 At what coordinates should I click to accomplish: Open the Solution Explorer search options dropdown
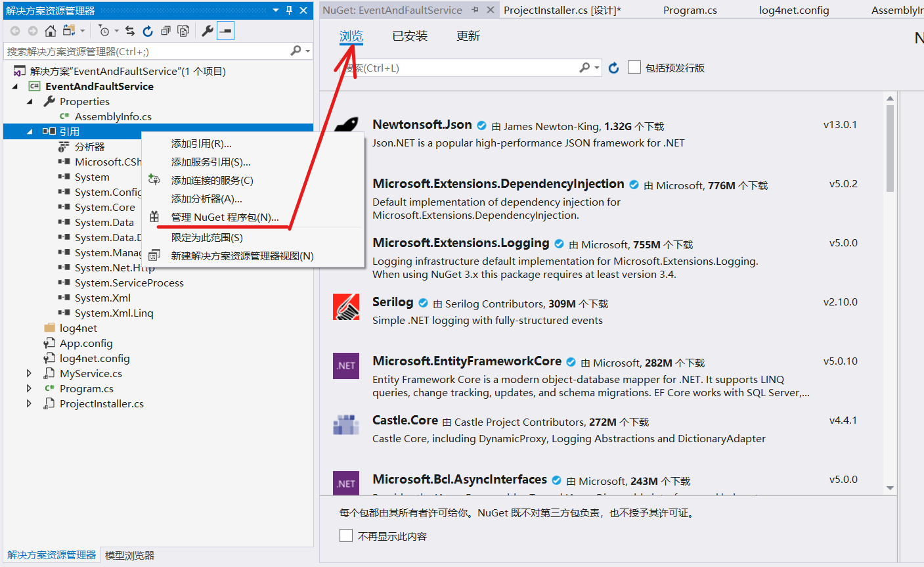click(307, 51)
